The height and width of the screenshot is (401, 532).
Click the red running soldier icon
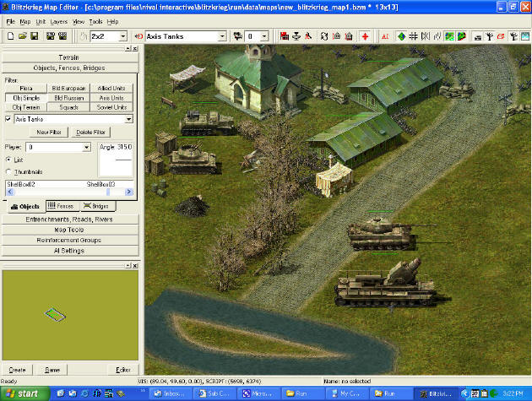pos(308,36)
